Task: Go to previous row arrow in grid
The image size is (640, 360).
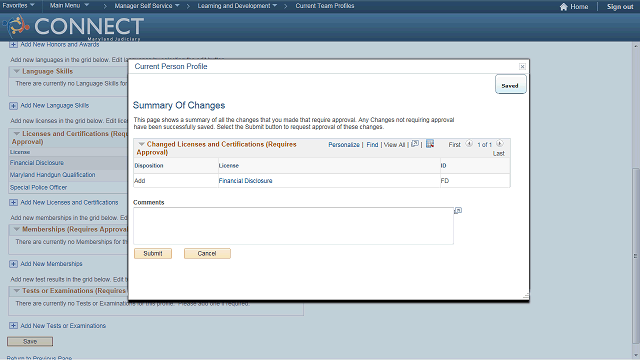Action: click(x=469, y=144)
